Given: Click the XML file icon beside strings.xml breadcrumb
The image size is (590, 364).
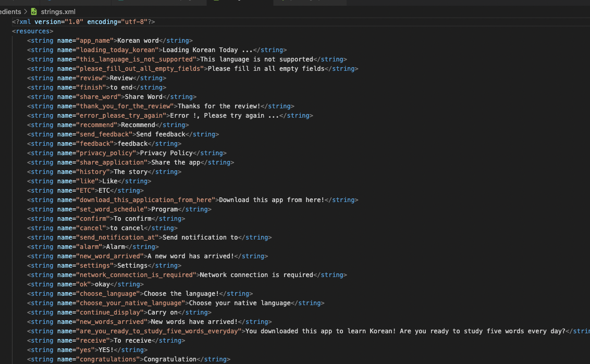Looking at the screenshot, I should pyautogui.click(x=33, y=11).
